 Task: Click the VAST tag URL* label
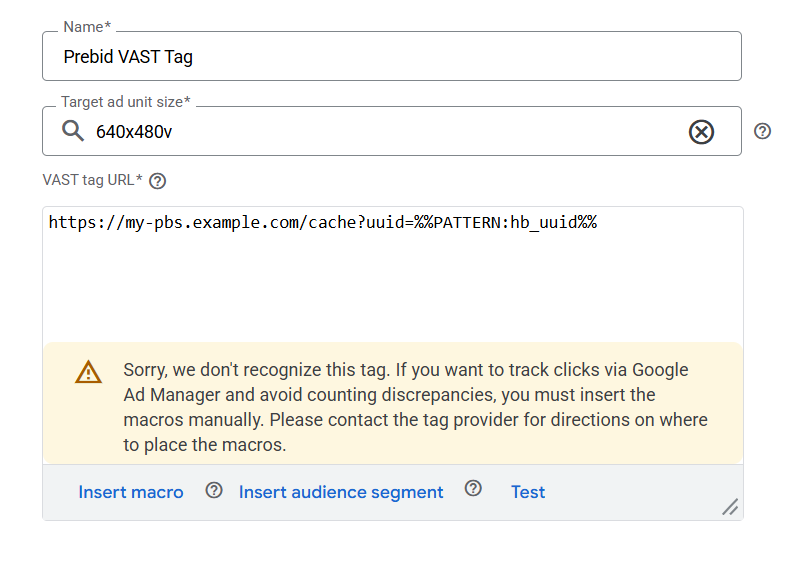92,181
